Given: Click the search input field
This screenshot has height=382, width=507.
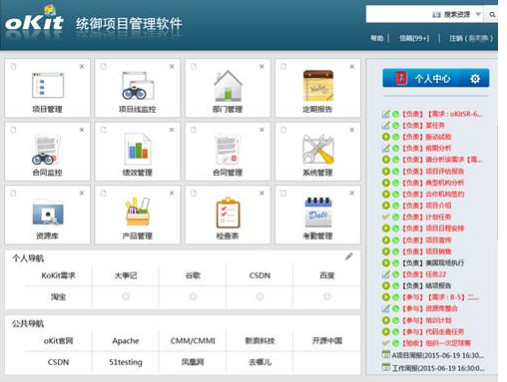Looking at the screenshot, I should 399,14.
